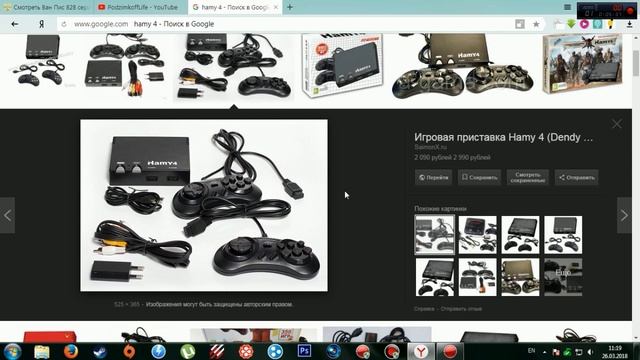Click the green download extension icon
Screen dimensions: 640x360
[571, 24]
